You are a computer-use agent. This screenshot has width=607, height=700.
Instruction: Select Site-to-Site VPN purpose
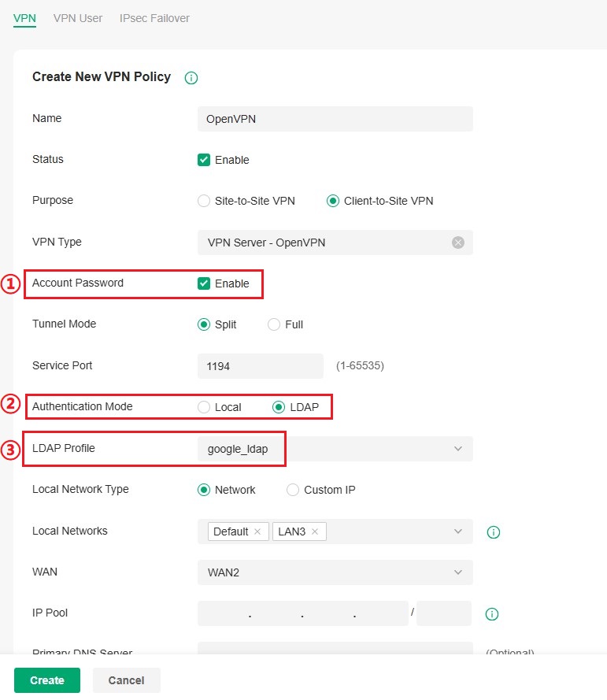click(x=204, y=201)
